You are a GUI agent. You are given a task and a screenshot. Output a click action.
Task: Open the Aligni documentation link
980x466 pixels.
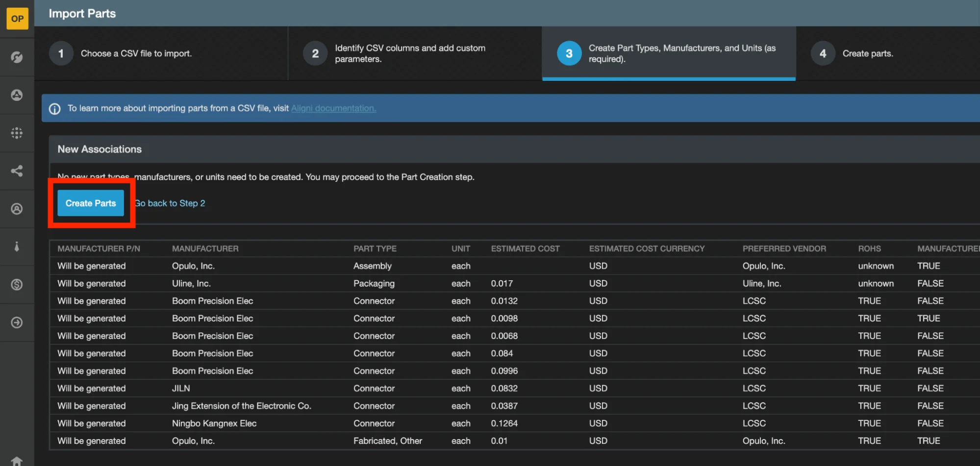coord(333,108)
